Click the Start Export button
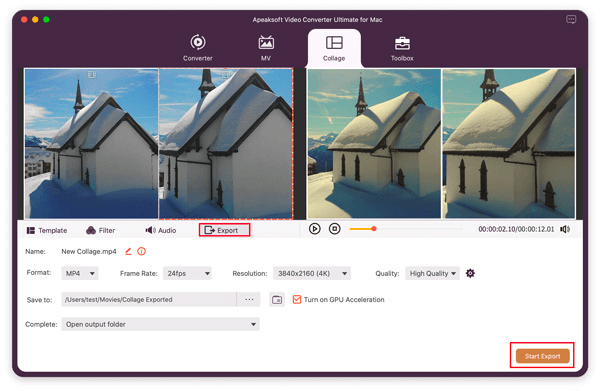The image size is (600, 391). point(542,356)
